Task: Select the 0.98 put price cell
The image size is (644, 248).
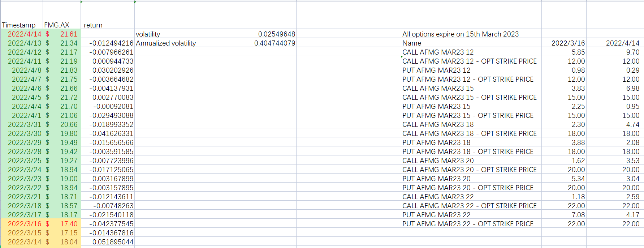Action: point(564,70)
